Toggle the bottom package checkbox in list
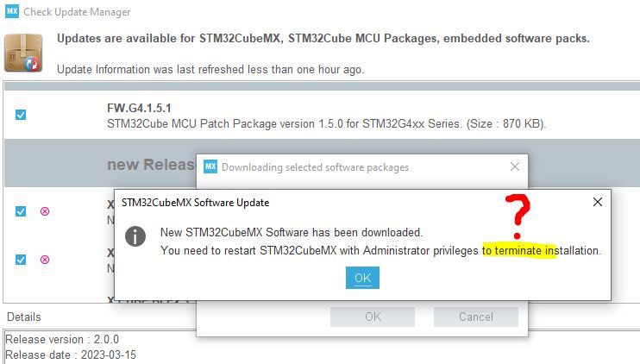The width and height of the screenshot is (640, 364). click(21, 260)
